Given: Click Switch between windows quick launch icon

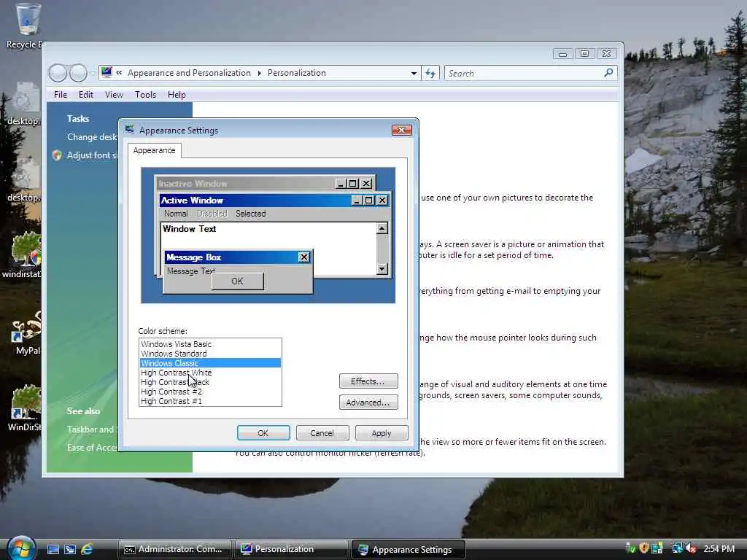Looking at the screenshot, I should (70, 549).
